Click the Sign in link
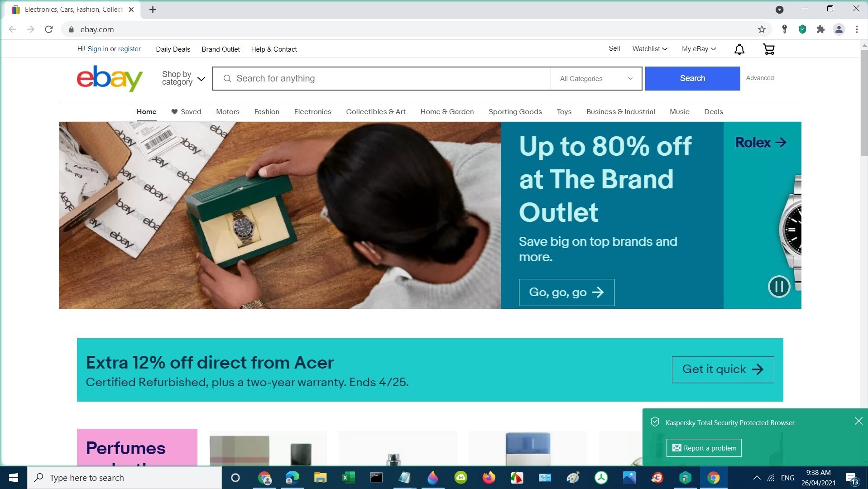The width and height of the screenshot is (868, 489). tap(98, 49)
